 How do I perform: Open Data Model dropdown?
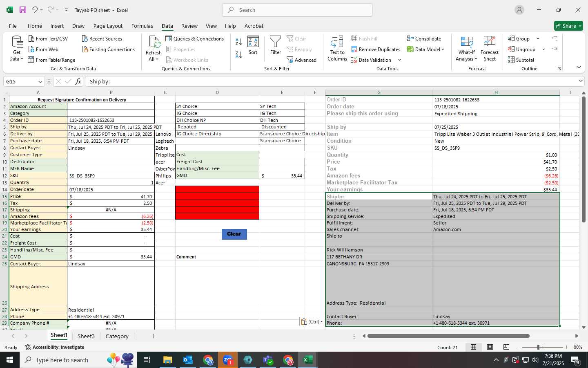click(425, 49)
